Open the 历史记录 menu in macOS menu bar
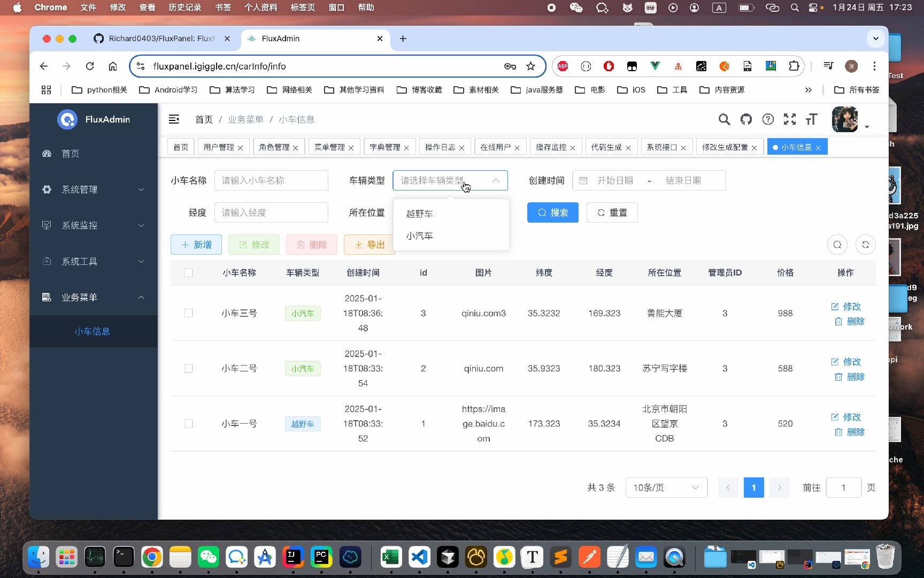924x578 pixels. pos(185,7)
